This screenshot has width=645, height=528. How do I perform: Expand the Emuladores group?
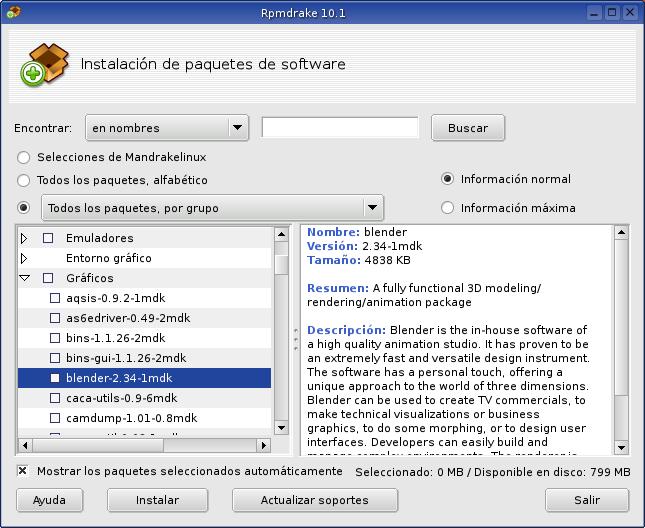click(25, 238)
